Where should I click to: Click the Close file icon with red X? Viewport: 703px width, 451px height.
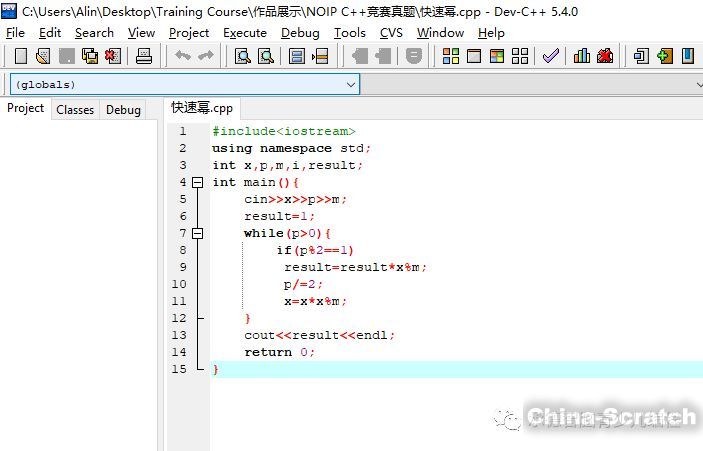pos(112,56)
